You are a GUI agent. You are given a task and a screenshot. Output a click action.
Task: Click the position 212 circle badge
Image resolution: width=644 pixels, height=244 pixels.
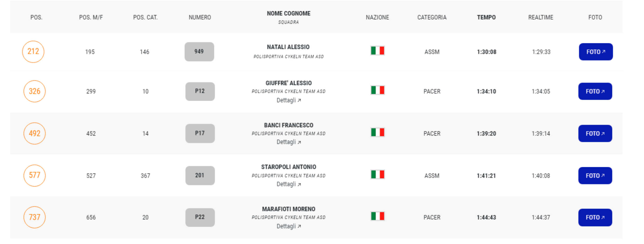tap(33, 52)
